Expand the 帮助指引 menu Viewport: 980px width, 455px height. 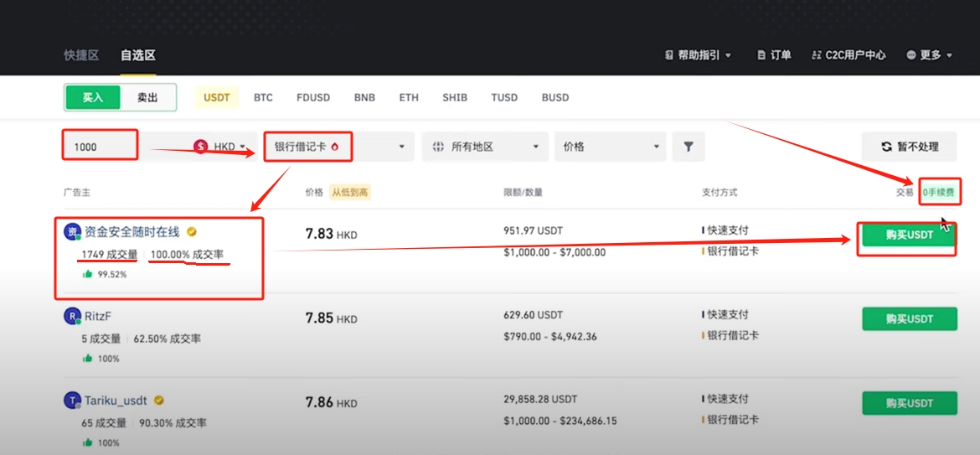[x=698, y=55]
